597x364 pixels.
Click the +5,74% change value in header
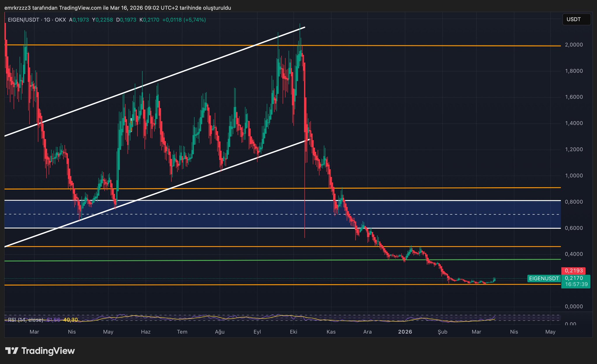click(x=195, y=20)
